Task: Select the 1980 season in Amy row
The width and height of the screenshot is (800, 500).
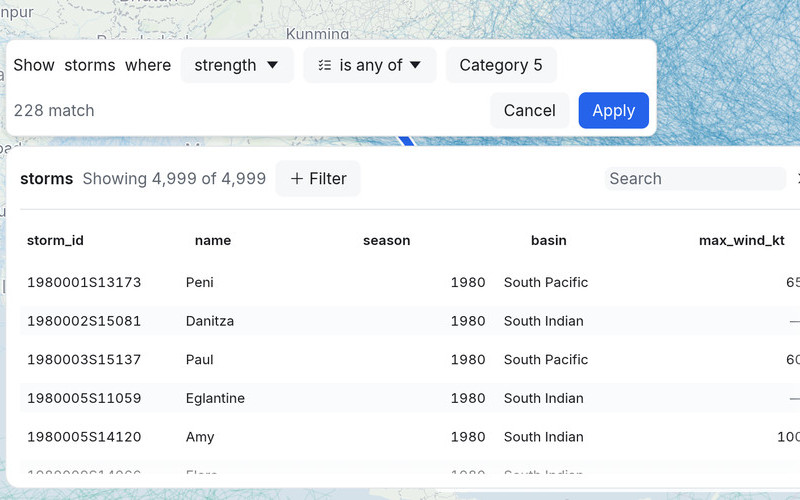Action: [x=468, y=437]
